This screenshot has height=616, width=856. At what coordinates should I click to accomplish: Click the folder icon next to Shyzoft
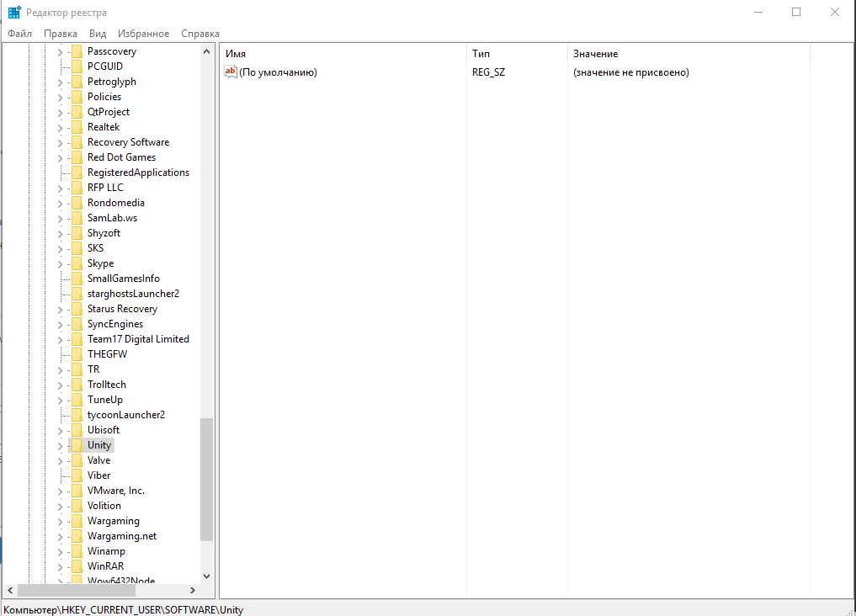[x=77, y=233]
